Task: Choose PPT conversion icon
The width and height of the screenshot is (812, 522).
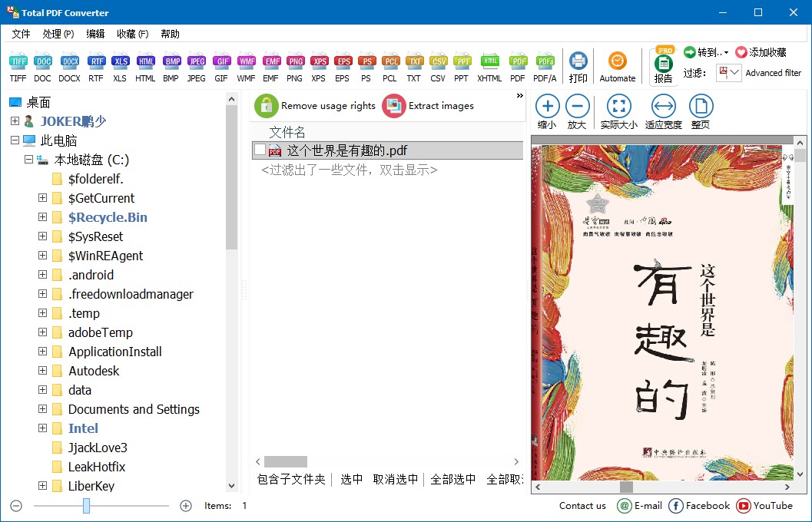Action: [462, 68]
